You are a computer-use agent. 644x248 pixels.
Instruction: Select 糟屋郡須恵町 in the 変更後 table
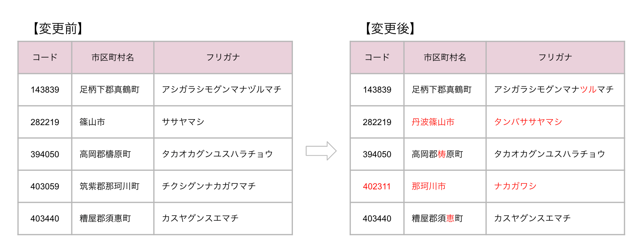click(x=437, y=218)
